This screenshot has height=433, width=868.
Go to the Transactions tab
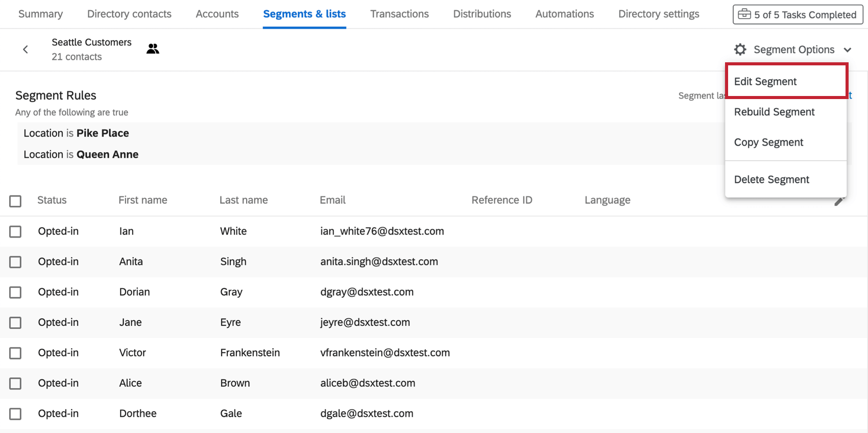coord(399,14)
